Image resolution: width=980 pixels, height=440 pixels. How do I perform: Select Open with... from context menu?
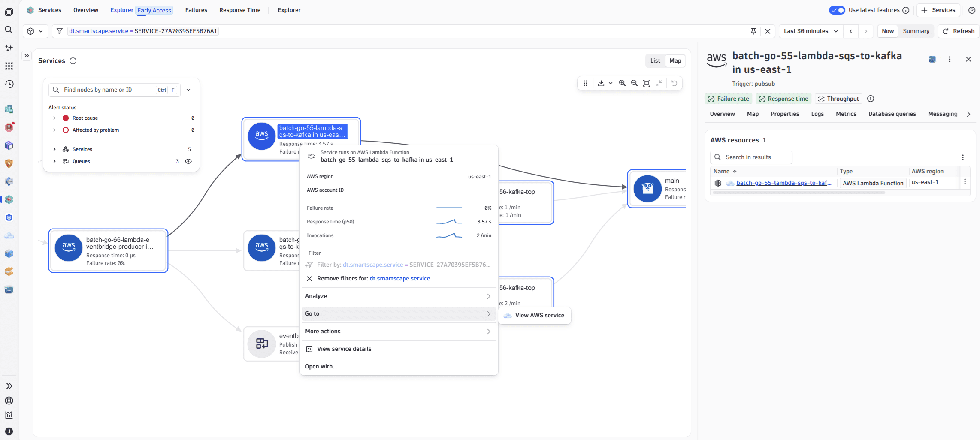pyautogui.click(x=399, y=367)
